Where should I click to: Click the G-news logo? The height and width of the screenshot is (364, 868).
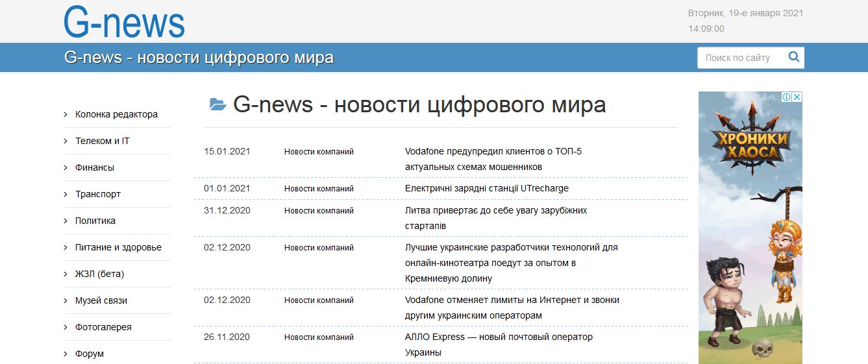click(124, 22)
